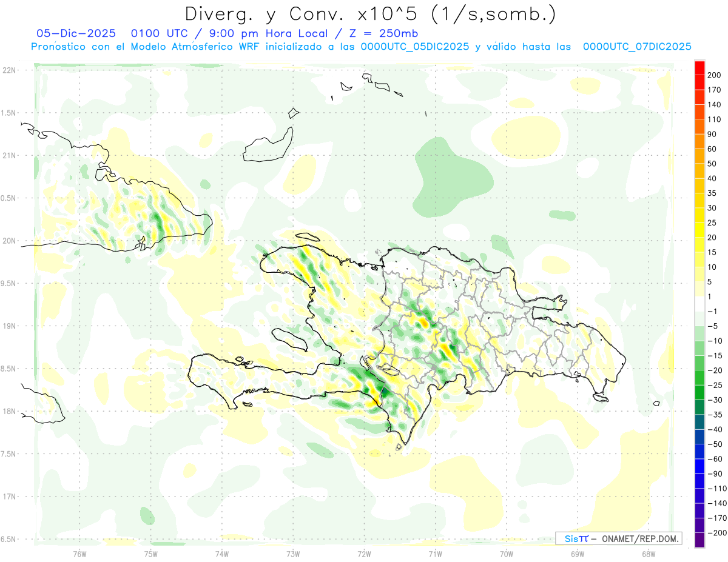
Task: Click the title 'Diverg. y Conv. x10^5 (1/s,somb.)'
Action: pyautogui.click(x=370, y=14)
